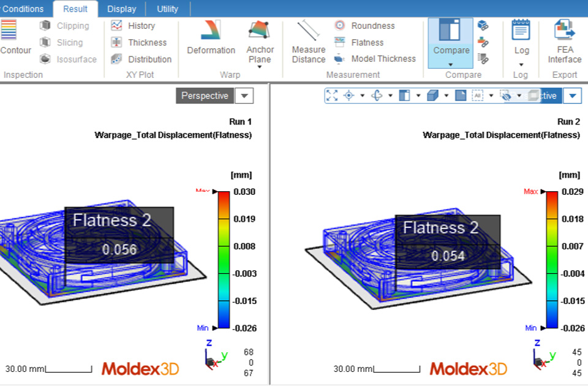
Task: Open the Roundness measurement tool
Action: [x=366, y=26]
